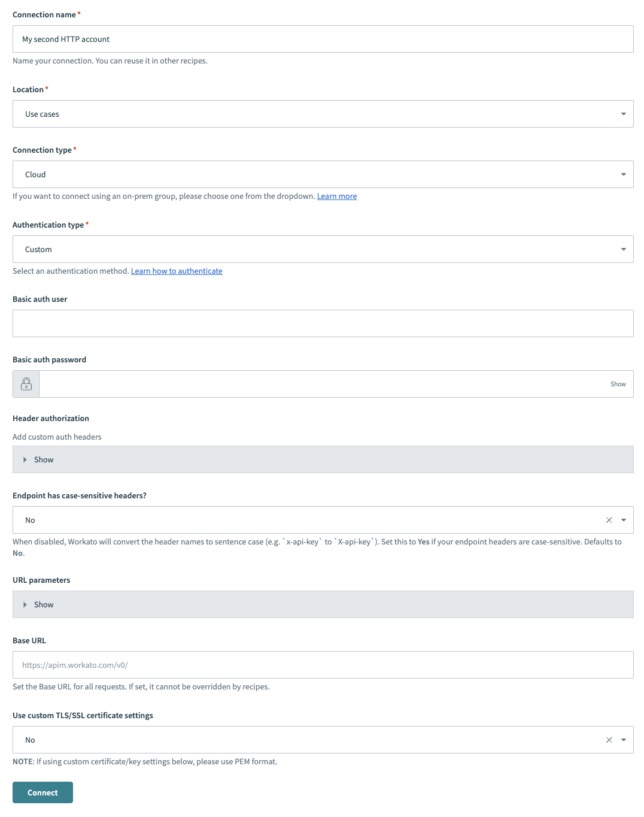Click the Authentication type dropdown caret icon
Image resolution: width=644 pixels, height=817 pixels.
tap(623, 249)
